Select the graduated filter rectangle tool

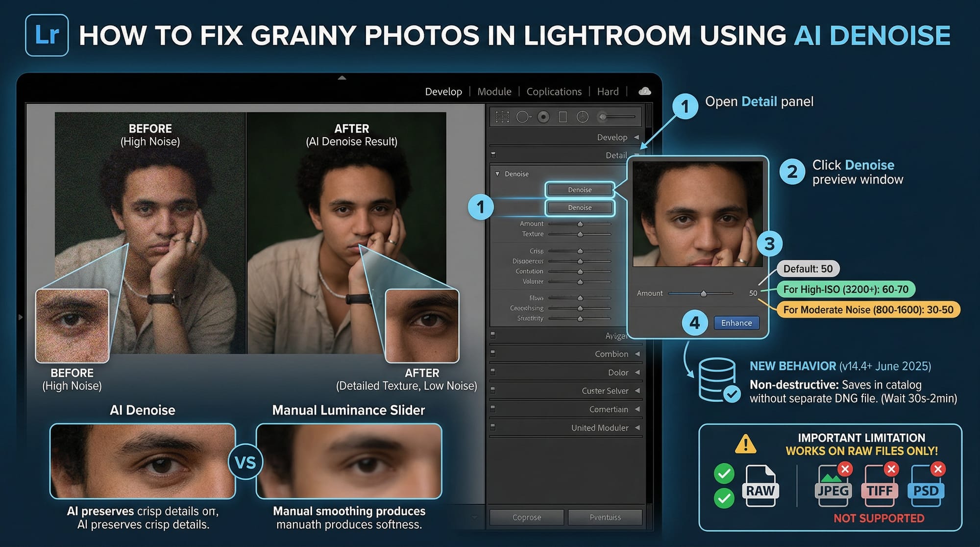coord(563,117)
